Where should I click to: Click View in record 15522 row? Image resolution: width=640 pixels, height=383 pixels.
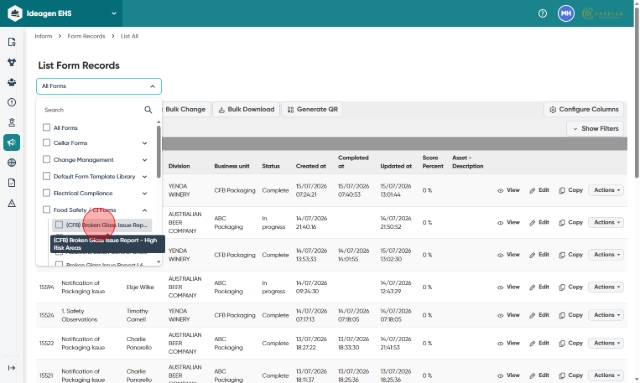[x=509, y=343]
